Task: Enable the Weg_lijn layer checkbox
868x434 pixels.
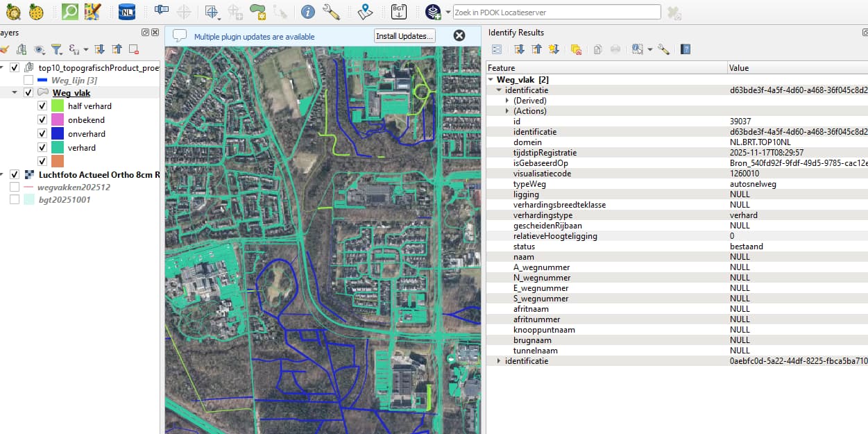Action: coord(28,81)
